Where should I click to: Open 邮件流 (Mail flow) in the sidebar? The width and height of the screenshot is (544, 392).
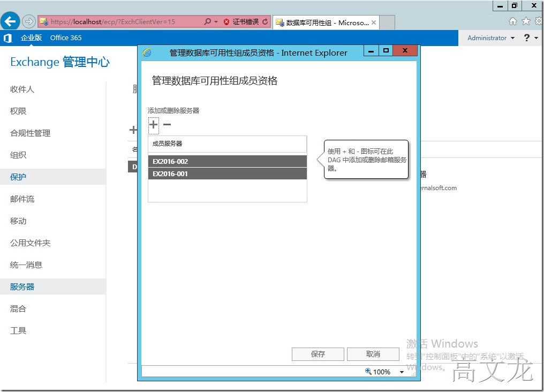[x=22, y=199]
